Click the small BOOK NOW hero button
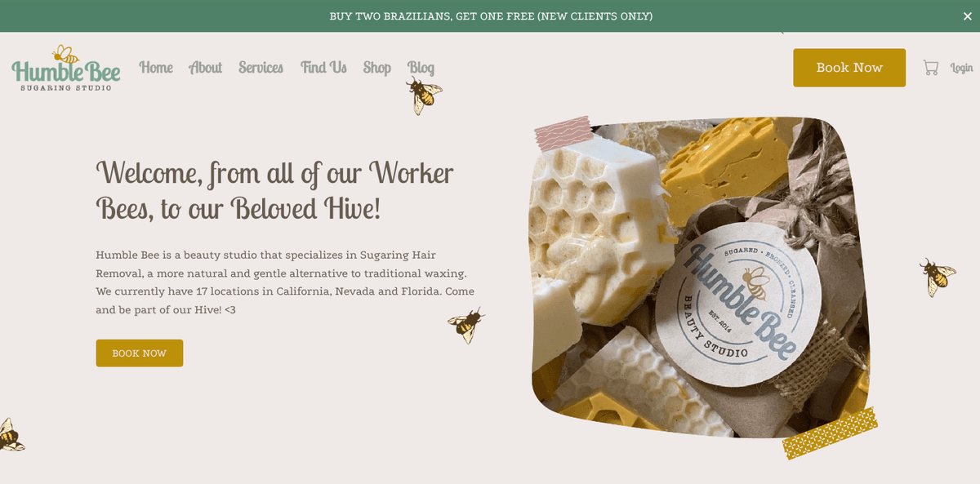 pos(140,353)
